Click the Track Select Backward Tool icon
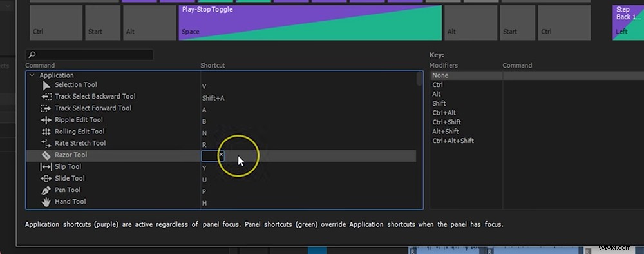 pos(46,97)
